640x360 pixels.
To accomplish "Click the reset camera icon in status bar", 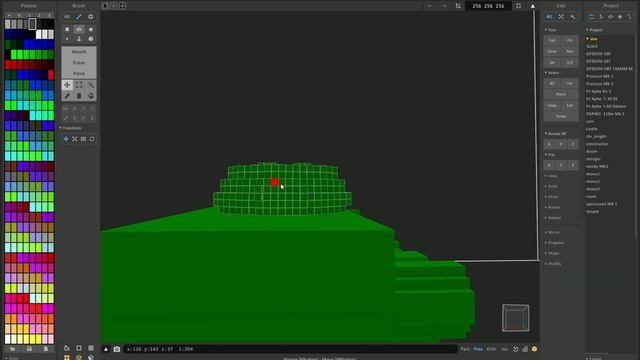I will pyautogui.click(x=516, y=349).
